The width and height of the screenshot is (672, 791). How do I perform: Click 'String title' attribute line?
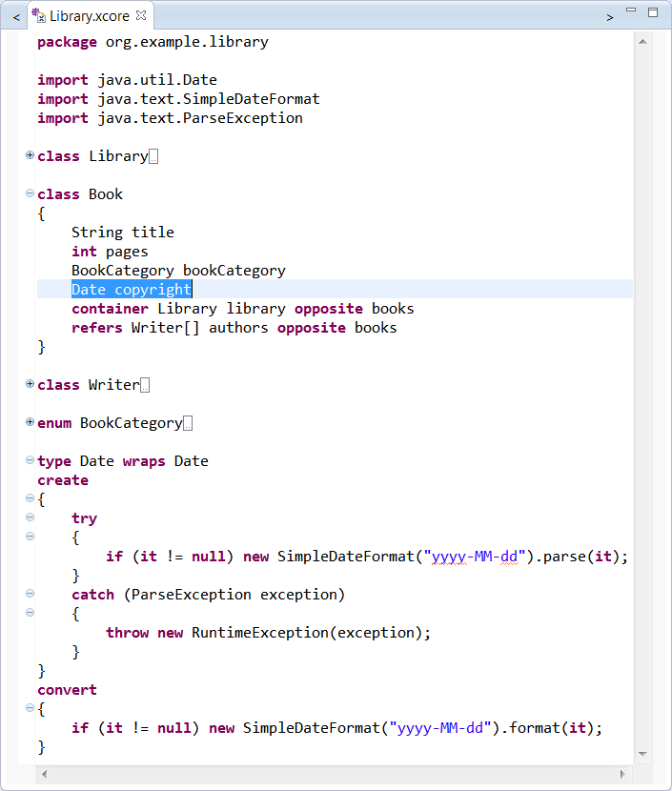[123, 233]
